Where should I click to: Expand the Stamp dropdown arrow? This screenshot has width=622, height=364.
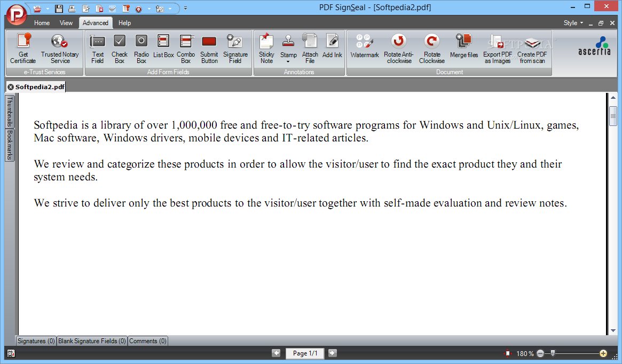[288, 62]
